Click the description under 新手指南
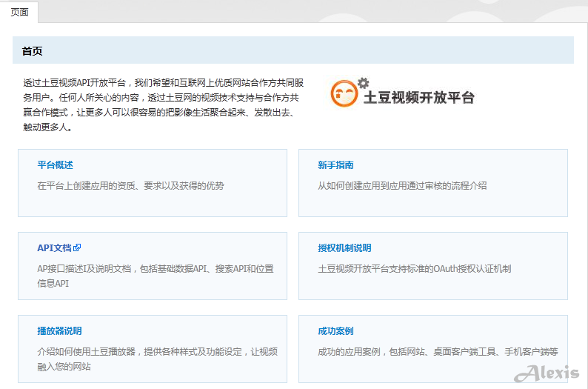588x389 pixels. pyautogui.click(x=402, y=186)
